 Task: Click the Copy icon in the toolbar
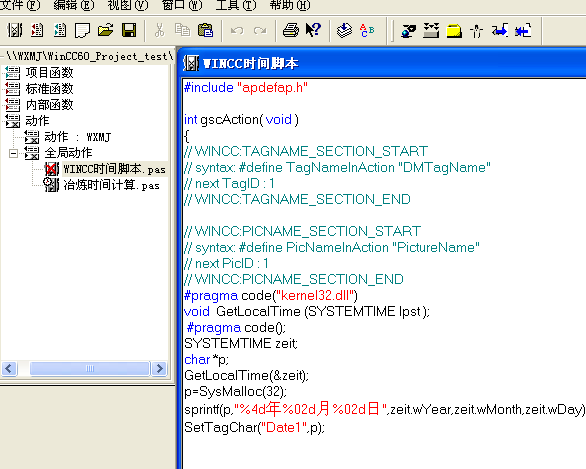pos(182,30)
